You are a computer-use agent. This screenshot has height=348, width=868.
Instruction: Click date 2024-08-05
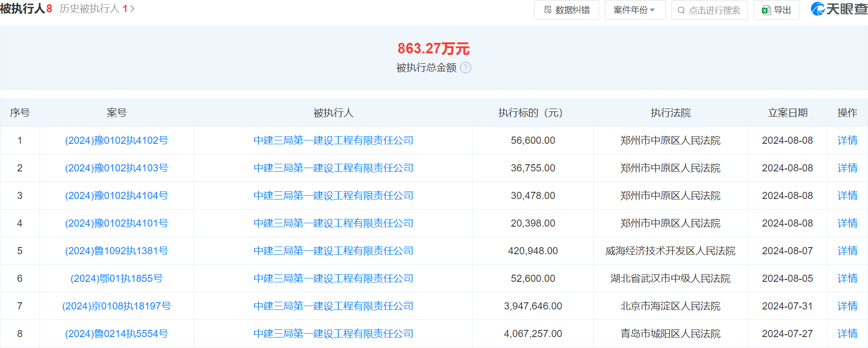pos(788,278)
